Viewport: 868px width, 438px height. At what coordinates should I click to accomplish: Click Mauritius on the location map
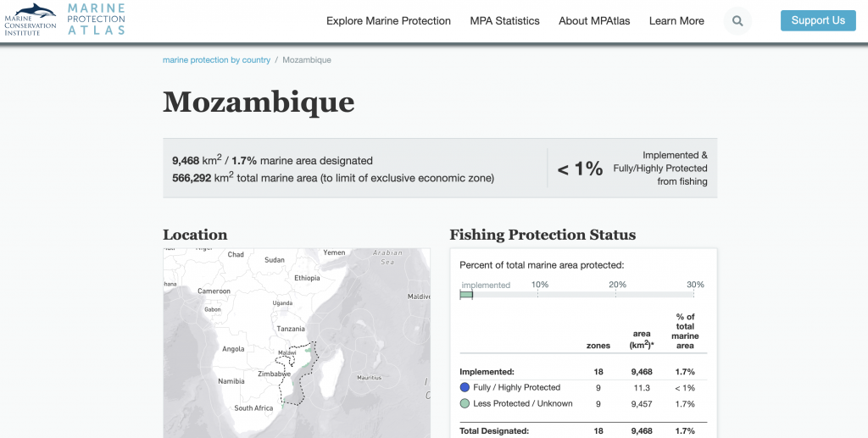coord(370,377)
